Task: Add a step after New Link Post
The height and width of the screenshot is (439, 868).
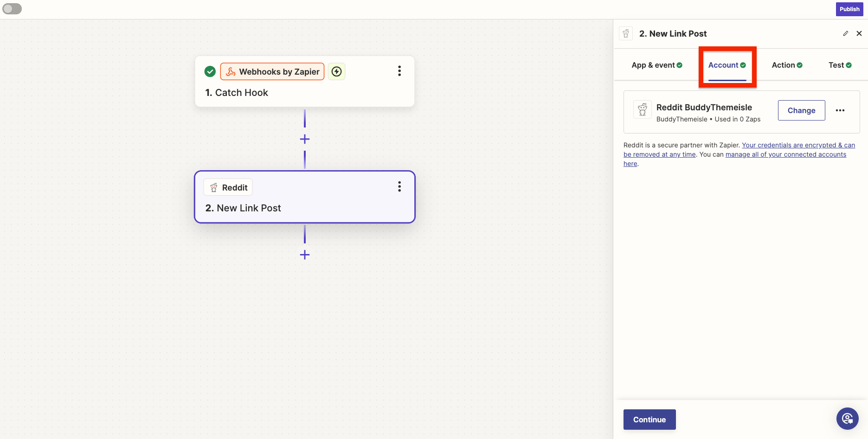Action: coord(305,254)
